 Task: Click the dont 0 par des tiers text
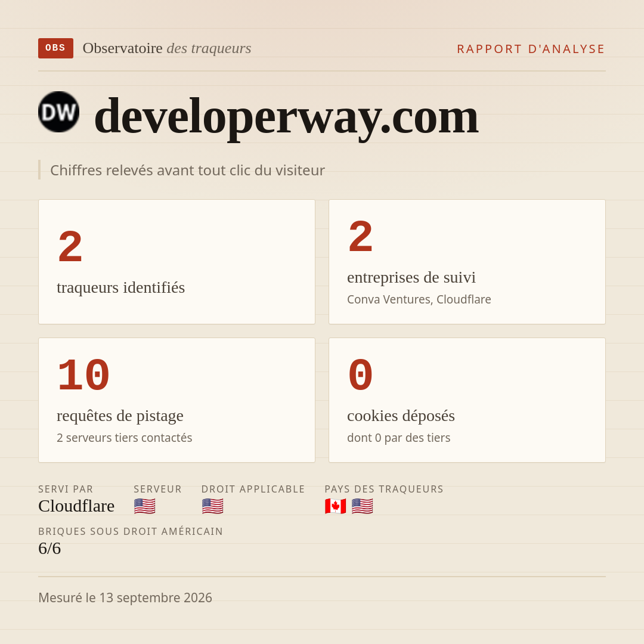click(399, 438)
